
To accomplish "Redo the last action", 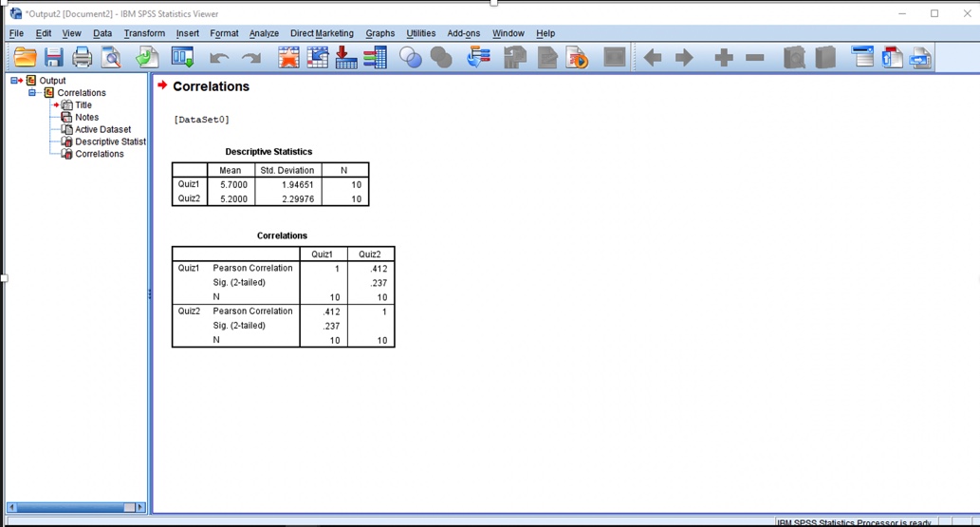I will tap(251, 58).
